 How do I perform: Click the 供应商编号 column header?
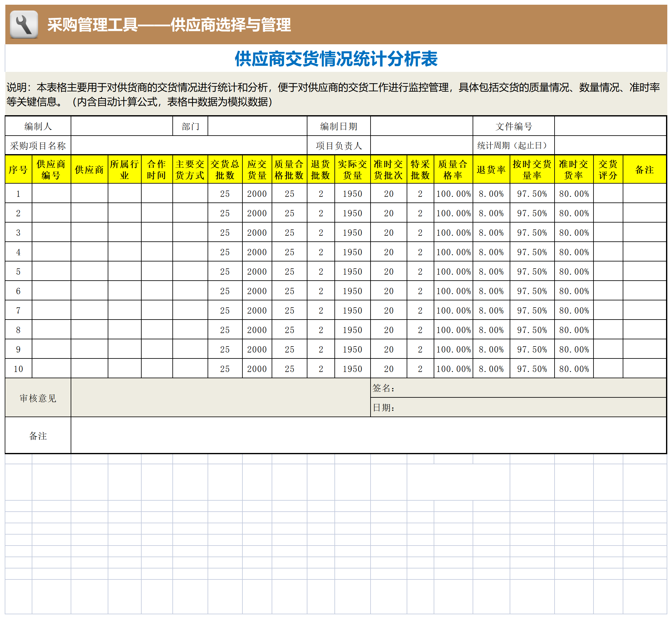[x=51, y=170]
